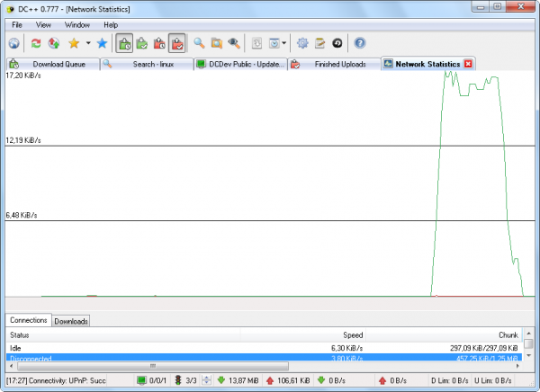
Task: Open the Search Spy toolbar icon
Action: click(x=234, y=43)
